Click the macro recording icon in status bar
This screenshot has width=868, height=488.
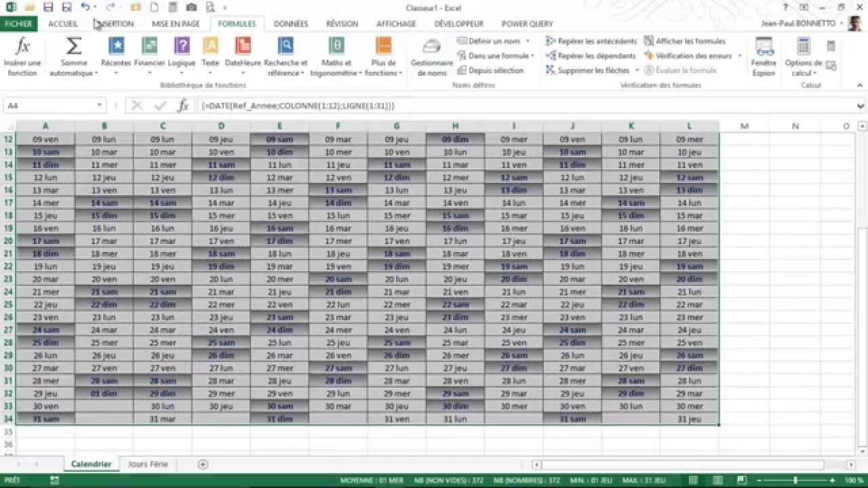(54, 481)
